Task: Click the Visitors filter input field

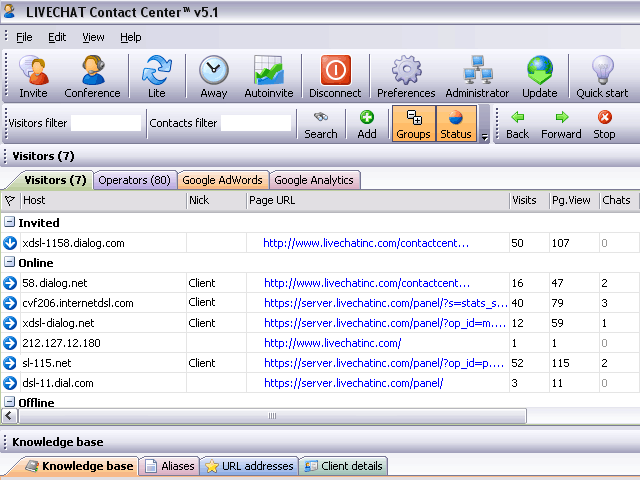Action: [106, 123]
